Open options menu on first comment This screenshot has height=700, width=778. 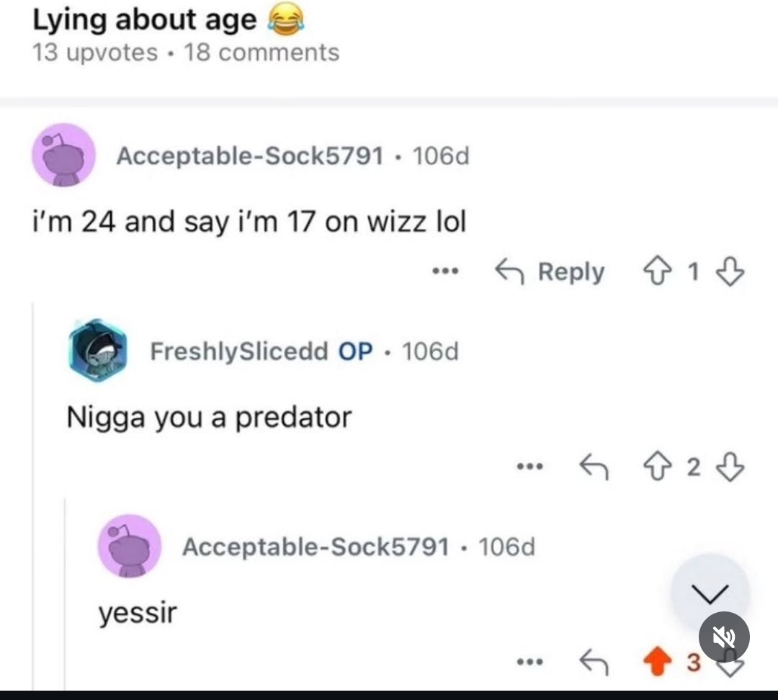coord(445,272)
